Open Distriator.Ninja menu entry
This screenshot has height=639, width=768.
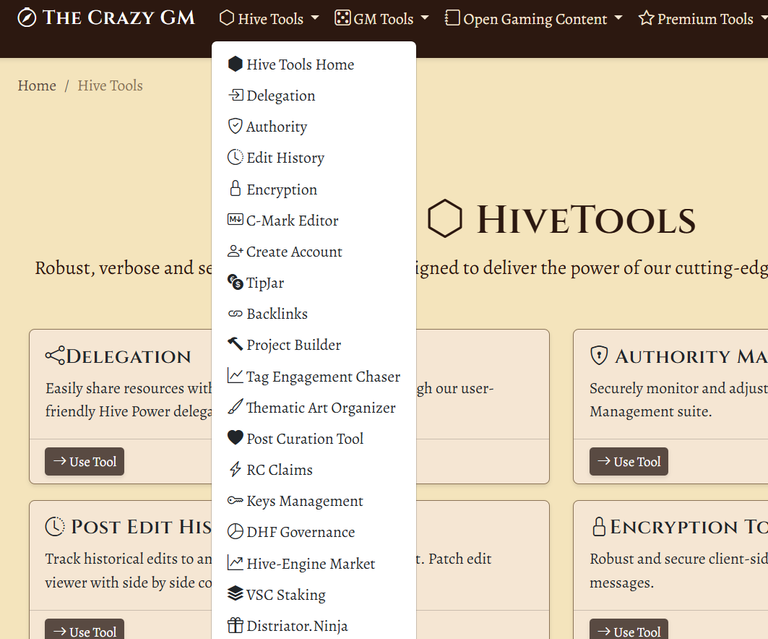click(314, 625)
